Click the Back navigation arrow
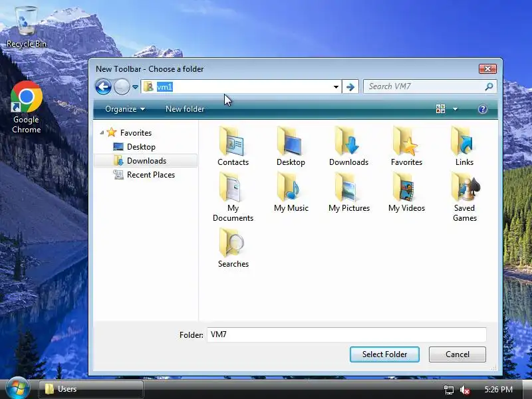Screen dimensions: 532x399 (x=104, y=87)
